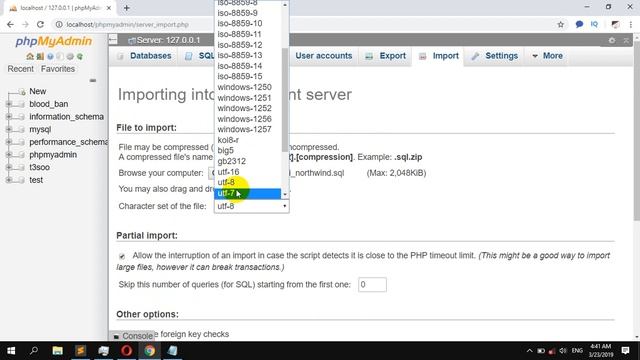This screenshot has height=360, width=640.
Task: Select koi8-r in the charset list
Action: pyautogui.click(x=247, y=140)
